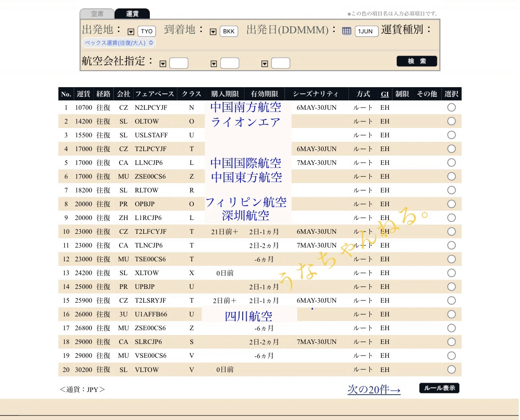Select radio for fare No. 18 SLRCJP6
Viewport: 520px width, 420px height.
pos(452,342)
